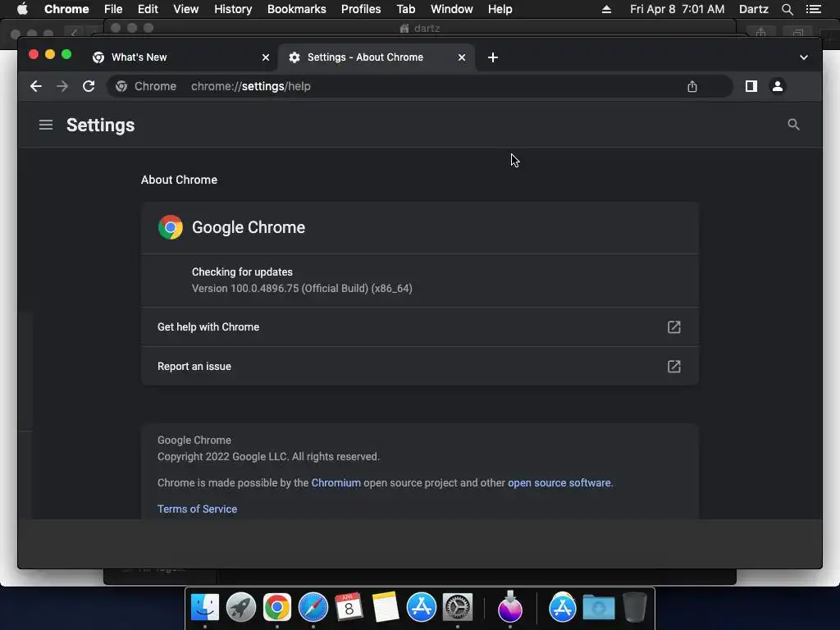
Task: Click the Google Chrome logo icon
Action: (171, 227)
